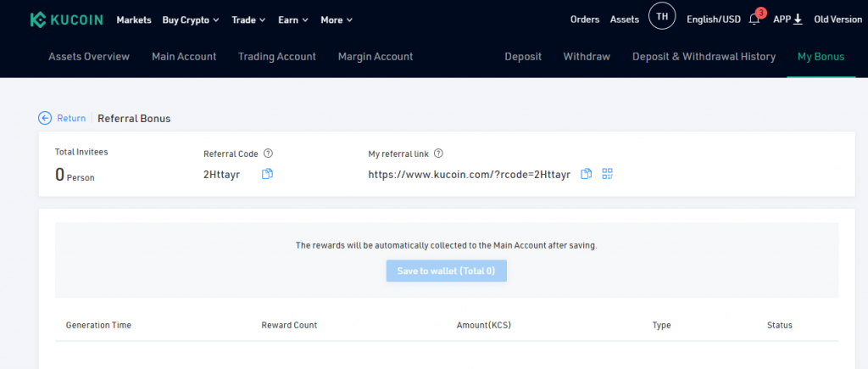
Task: Click the Return back arrow icon
Action: pyautogui.click(x=45, y=118)
